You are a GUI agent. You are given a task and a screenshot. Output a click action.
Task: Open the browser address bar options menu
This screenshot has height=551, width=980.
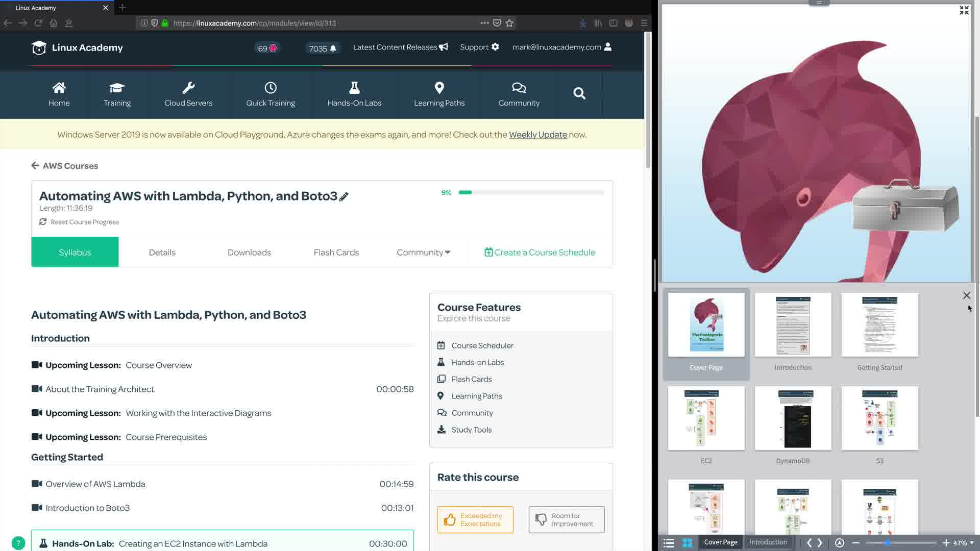point(484,23)
